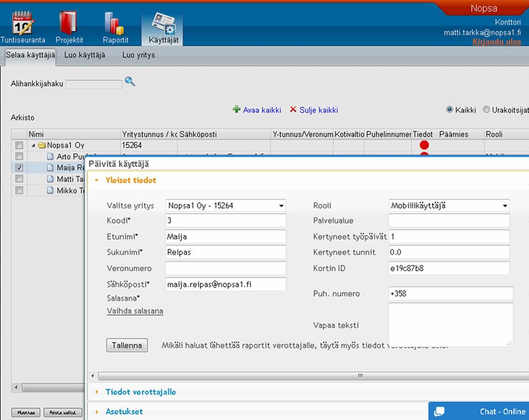
Task: Tick the checkbox for Arto row
Action: coord(19,157)
